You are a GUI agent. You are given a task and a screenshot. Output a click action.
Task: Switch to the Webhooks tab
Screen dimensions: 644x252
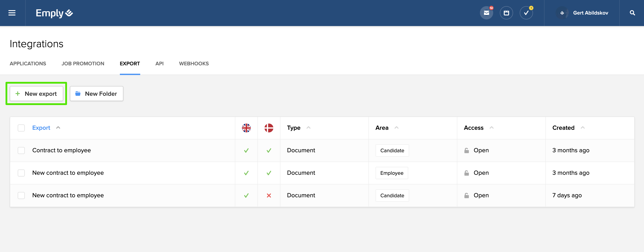click(x=194, y=64)
